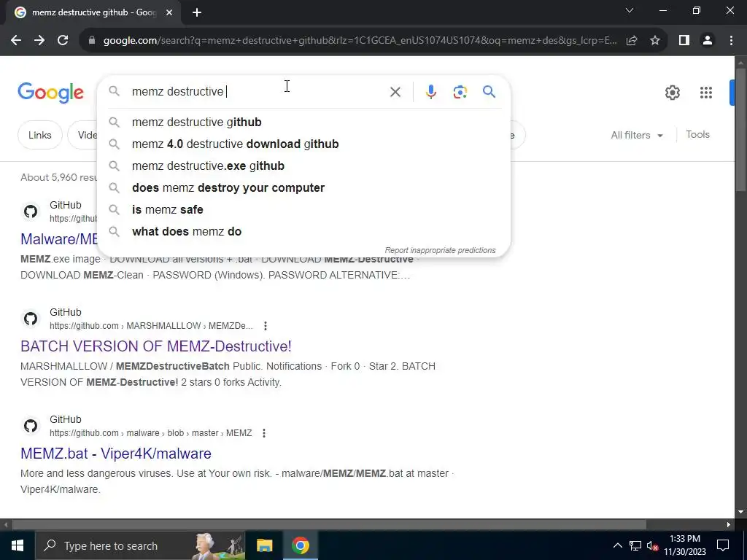The width and height of the screenshot is (747, 560).
Task: Click the vertical page scrollbar thumb
Action: [741, 130]
